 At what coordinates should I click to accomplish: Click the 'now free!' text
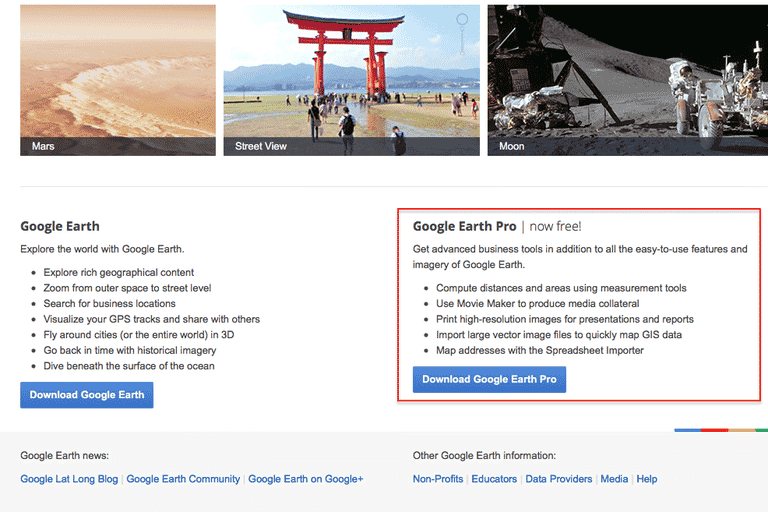555,226
